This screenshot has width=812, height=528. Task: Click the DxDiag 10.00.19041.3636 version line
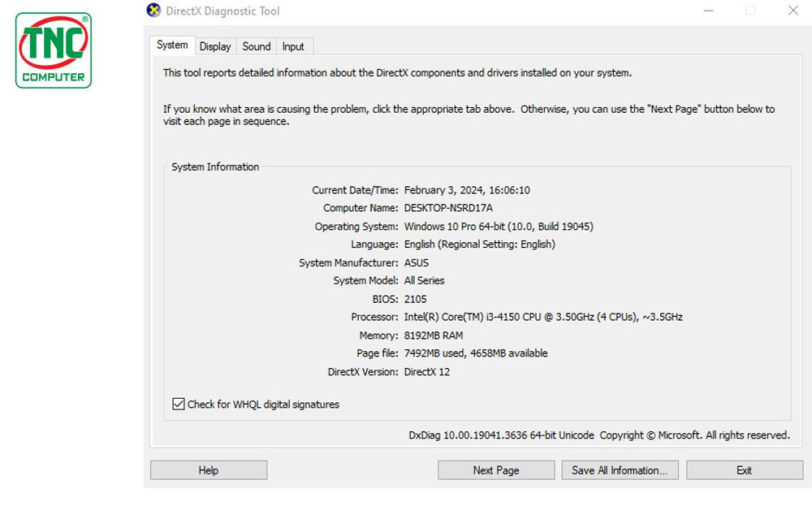(x=599, y=435)
